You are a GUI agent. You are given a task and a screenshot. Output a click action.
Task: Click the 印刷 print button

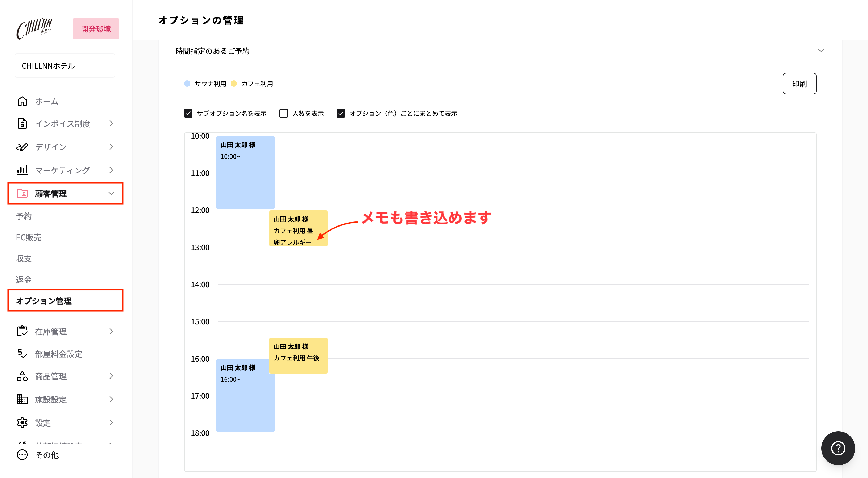tap(799, 84)
